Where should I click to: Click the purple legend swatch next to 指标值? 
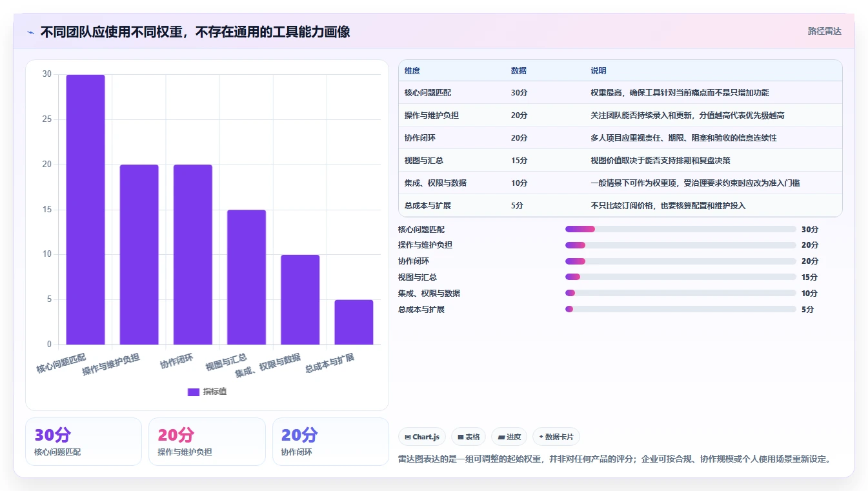193,392
